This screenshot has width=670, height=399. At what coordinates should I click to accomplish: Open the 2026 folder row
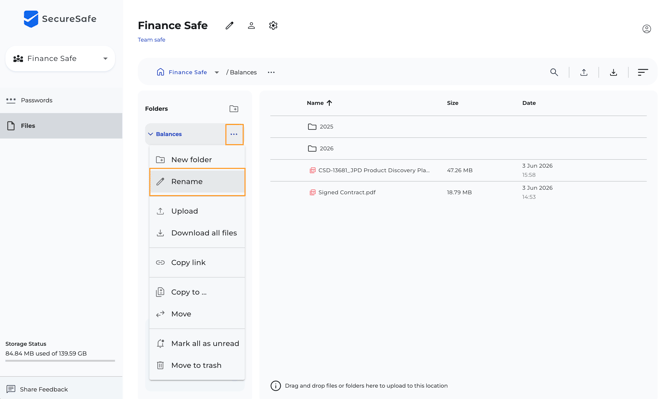tap(458, 148)
